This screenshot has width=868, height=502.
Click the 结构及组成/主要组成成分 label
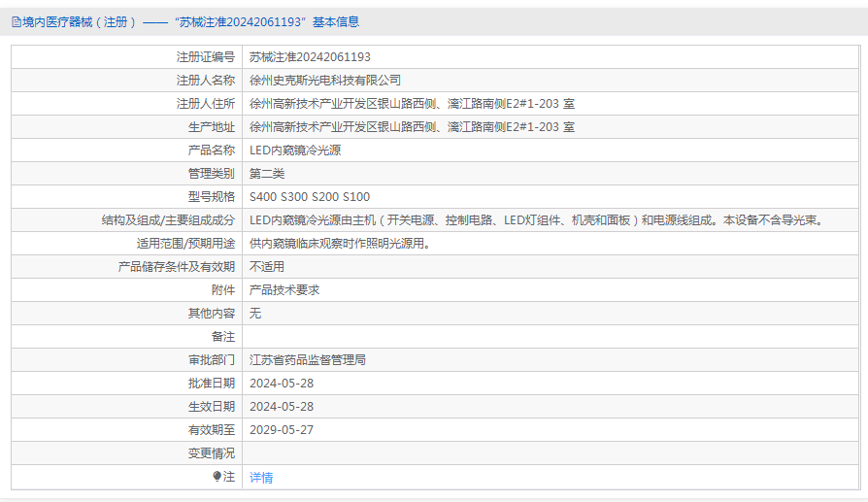pyautogui.click(x=168, y=219)
